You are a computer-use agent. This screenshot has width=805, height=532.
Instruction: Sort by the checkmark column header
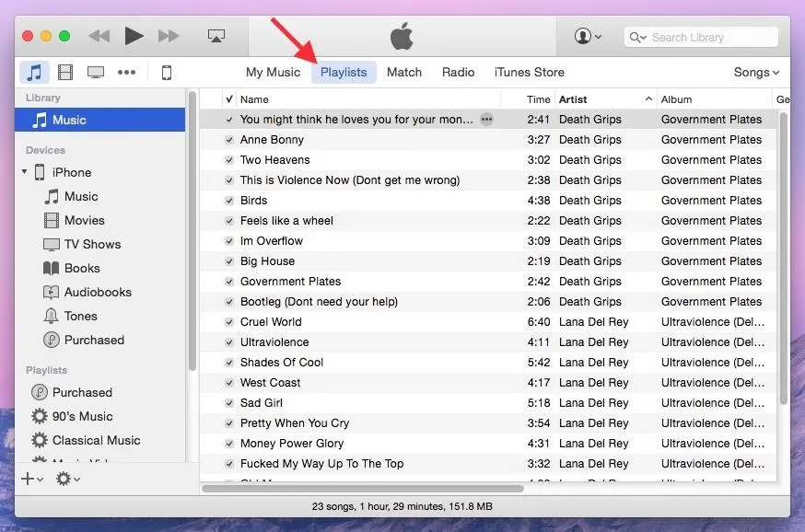[229, 99]
